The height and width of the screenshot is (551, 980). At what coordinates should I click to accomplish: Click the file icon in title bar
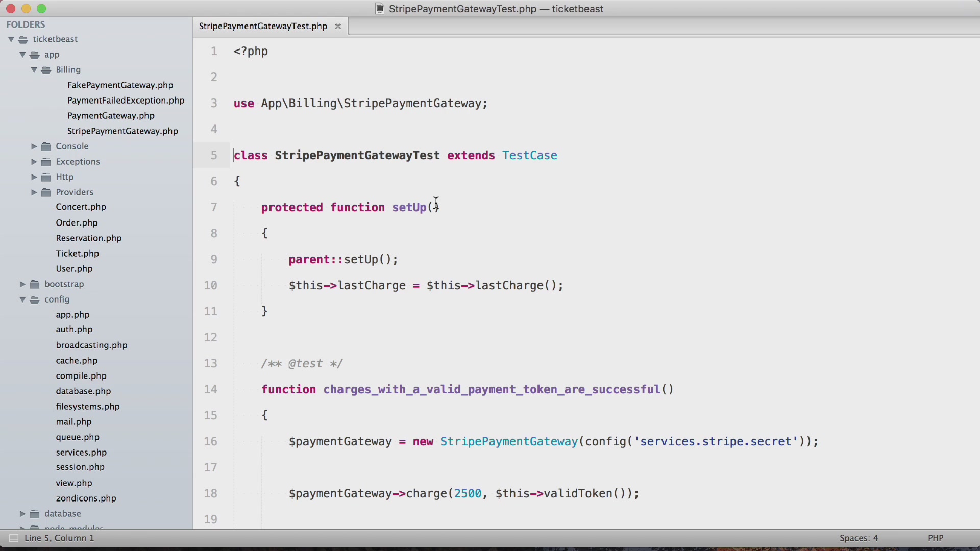pyautogui.click(x=380, y=9)
